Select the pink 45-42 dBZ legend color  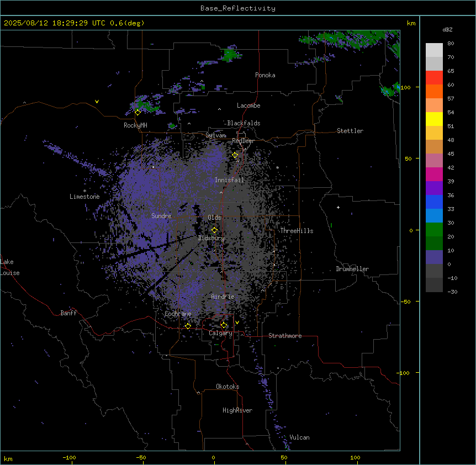[x=434, y=161]
